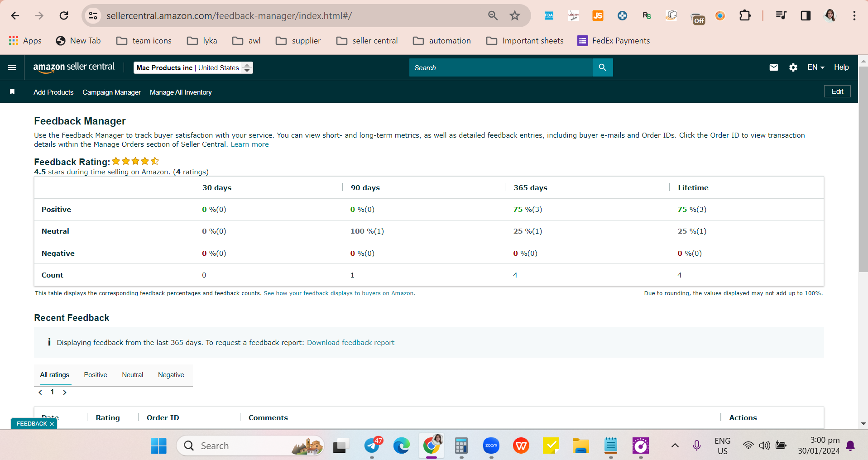
Task: Open the supplier bookmarks folder
Action: pos(298,41)
